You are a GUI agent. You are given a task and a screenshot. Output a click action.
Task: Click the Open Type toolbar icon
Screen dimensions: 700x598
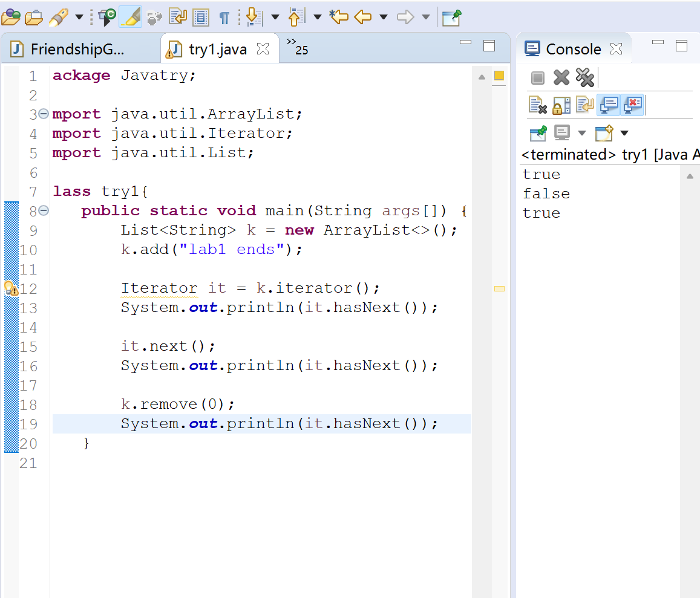[11, 18]
